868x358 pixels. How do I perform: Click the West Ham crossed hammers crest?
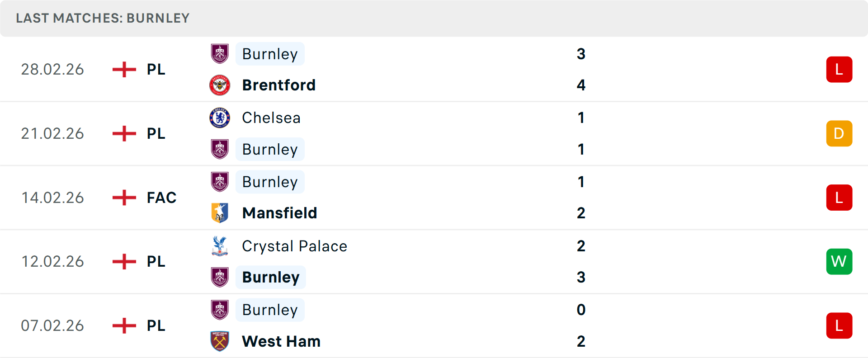pos(220,341)
